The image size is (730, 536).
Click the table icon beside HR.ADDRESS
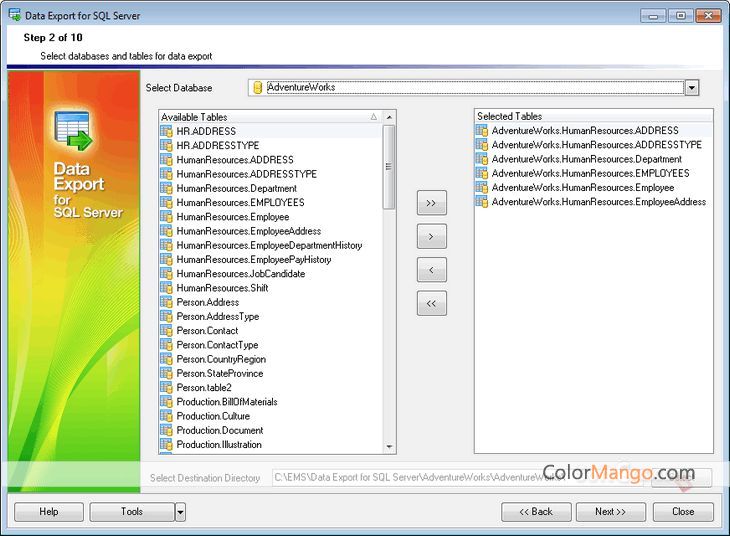coord(166,131)
